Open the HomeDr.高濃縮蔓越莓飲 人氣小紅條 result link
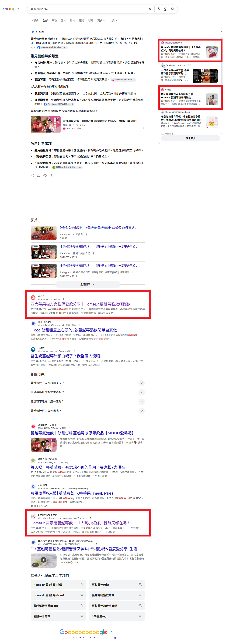 [x=80, y=523]
